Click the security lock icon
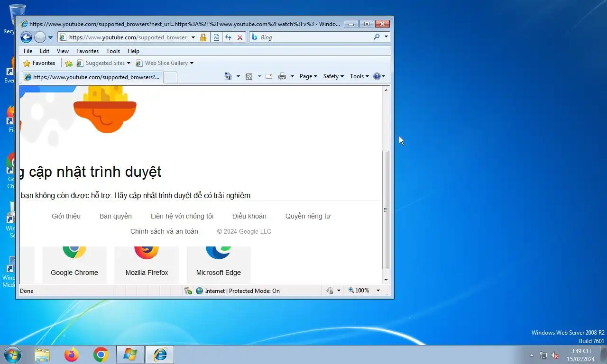This screenshot has width=607, height=364. click(203, 37)
